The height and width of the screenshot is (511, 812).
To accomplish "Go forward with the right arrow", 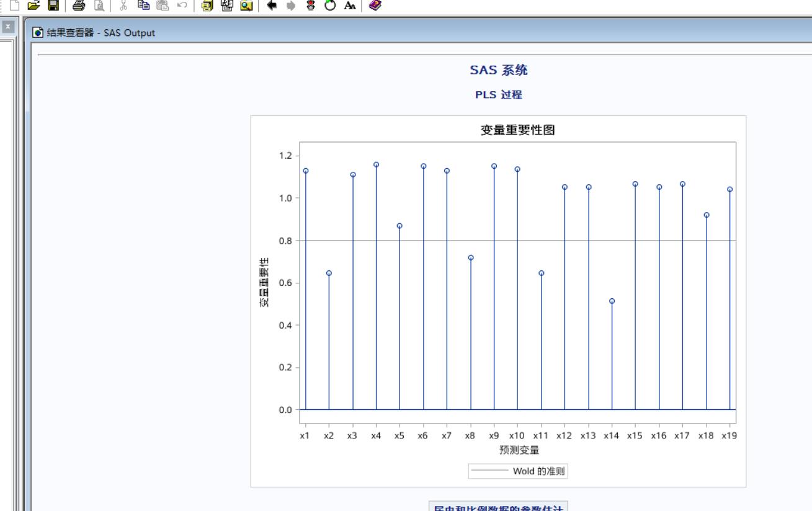I will [292, 6].
